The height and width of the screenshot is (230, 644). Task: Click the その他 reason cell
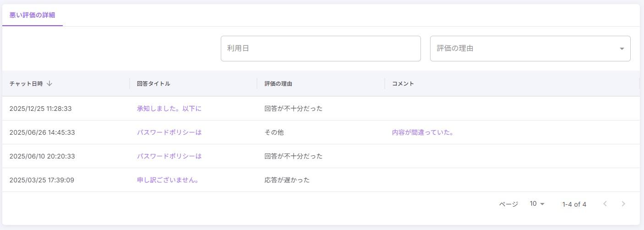(274, 132)
